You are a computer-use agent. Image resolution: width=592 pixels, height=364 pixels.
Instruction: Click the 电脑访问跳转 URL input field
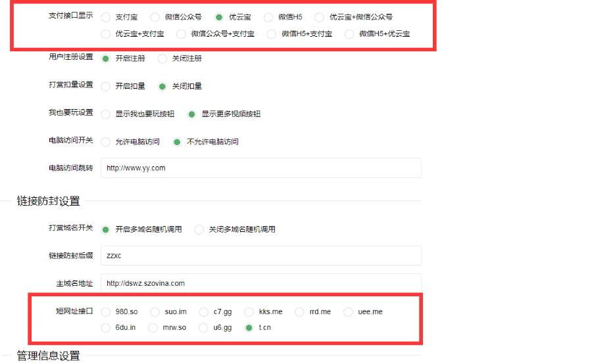pyautogui.click(x=261, y=168)
